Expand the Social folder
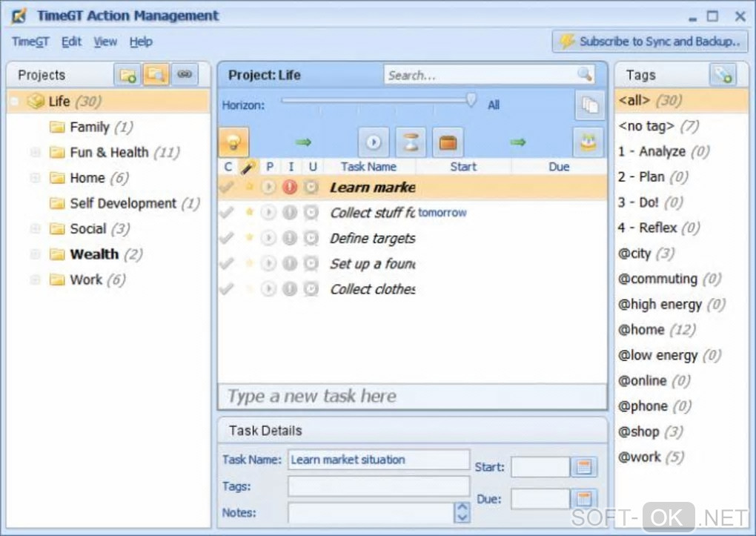Viewport: 756px width, 536px height. tap(35, 228)
